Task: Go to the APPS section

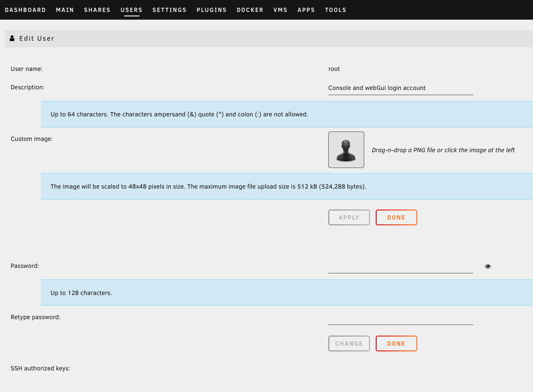Action: [306, 10]
